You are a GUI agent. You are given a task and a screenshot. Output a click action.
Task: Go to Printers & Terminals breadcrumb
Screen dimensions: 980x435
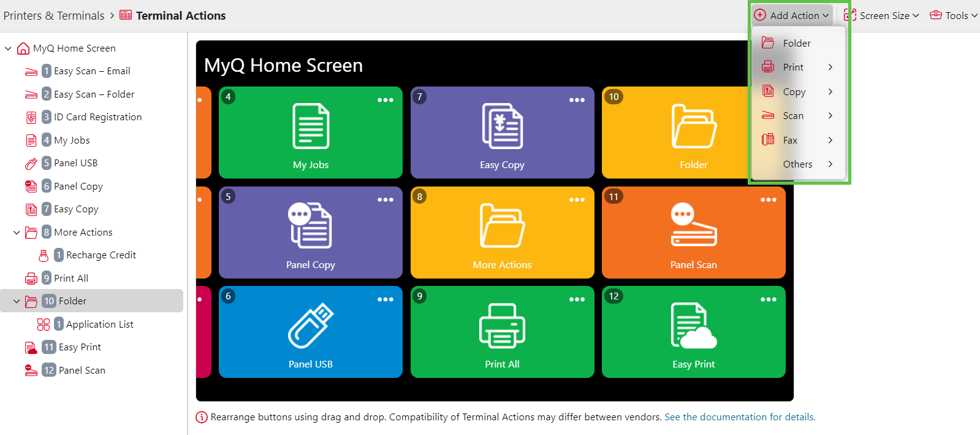point(54,16)
